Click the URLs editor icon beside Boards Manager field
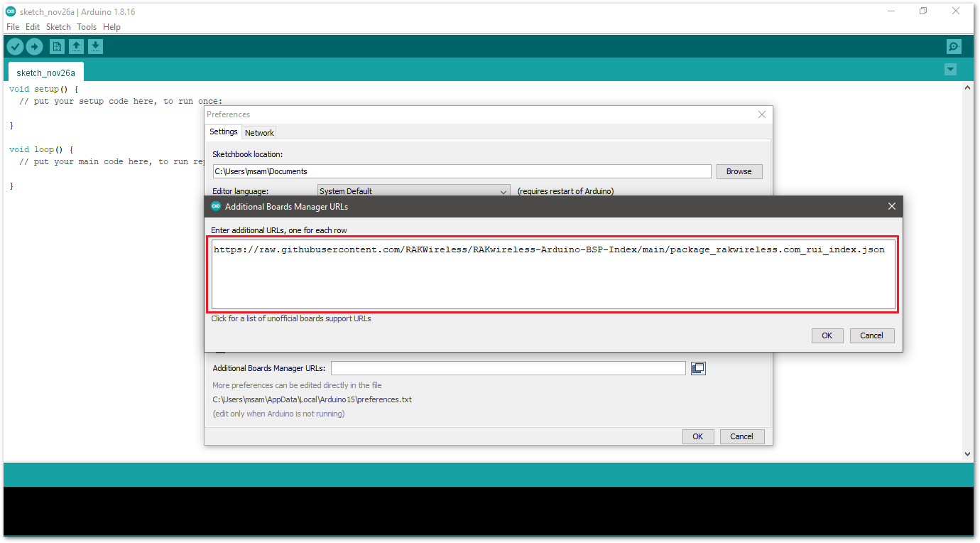This screenshot has height=543, width=980. 698,368
